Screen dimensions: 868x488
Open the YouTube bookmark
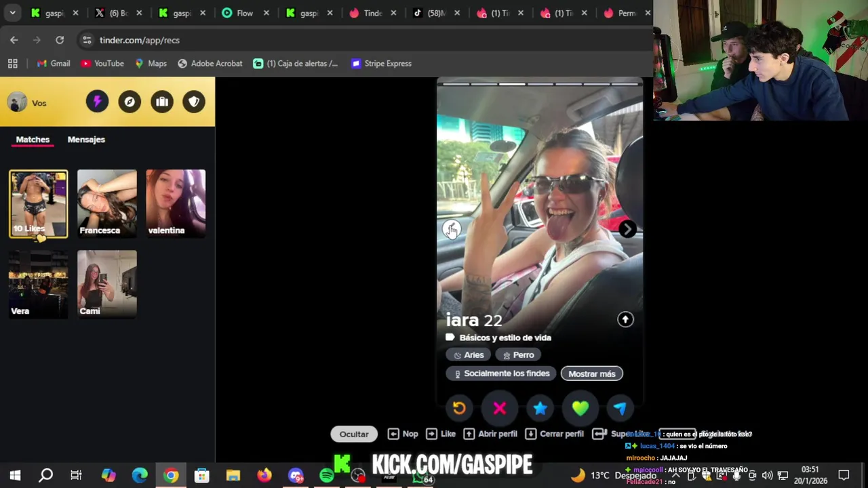click(102, 64)
